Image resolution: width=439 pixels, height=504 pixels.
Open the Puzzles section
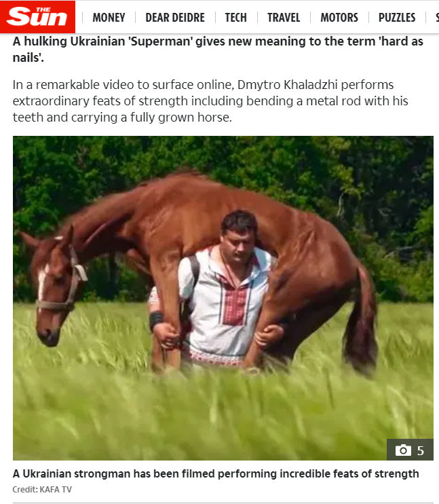397,18
